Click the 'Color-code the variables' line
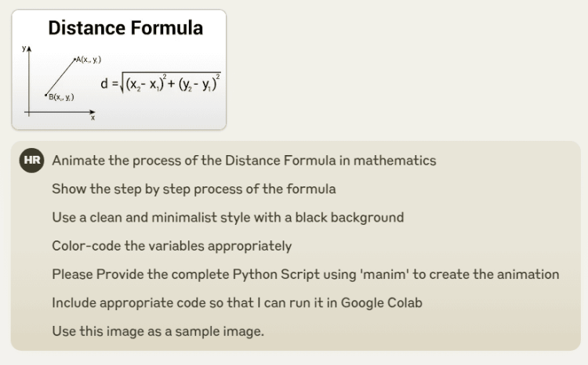This screenshot has height=365, width=588. (172, 246)
